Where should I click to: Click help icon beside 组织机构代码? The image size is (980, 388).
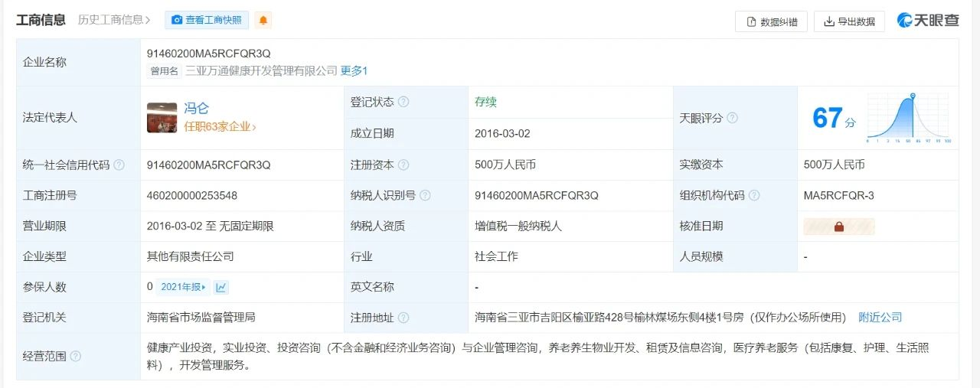[754, 195]
